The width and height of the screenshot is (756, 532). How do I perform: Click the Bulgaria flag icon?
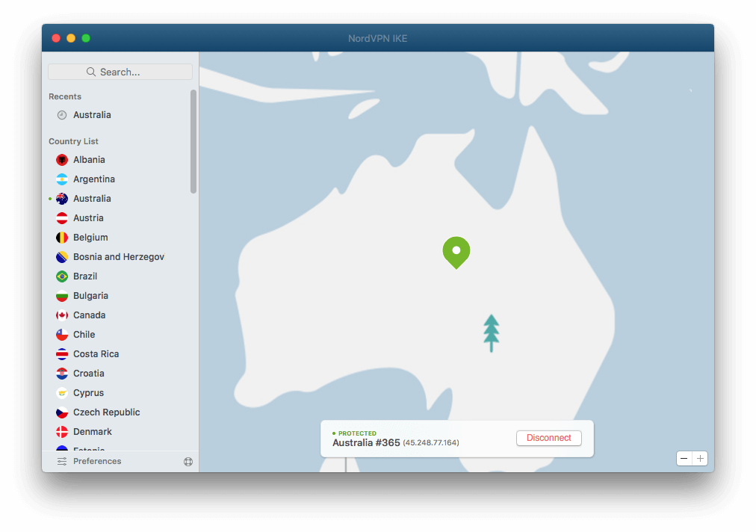62,296
